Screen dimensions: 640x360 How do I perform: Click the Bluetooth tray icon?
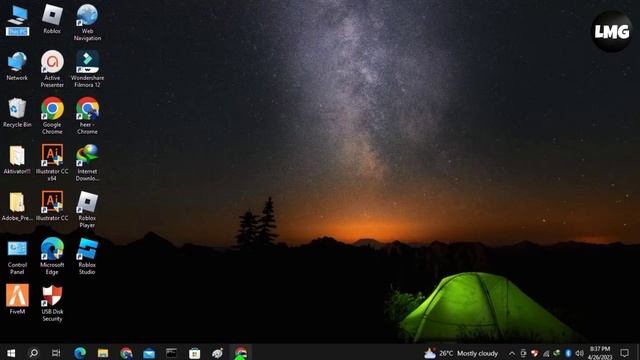[568, 353]
